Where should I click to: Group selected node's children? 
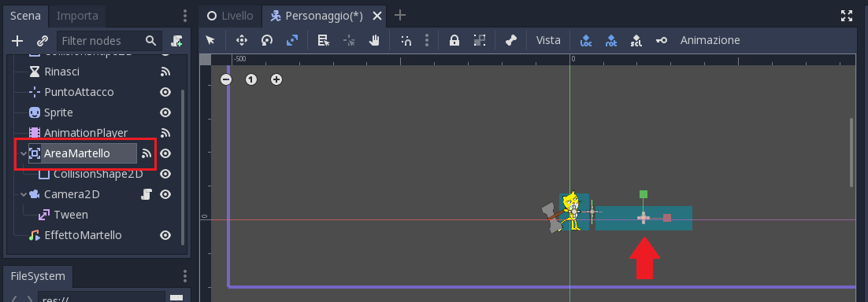click(x=480, y=40)
